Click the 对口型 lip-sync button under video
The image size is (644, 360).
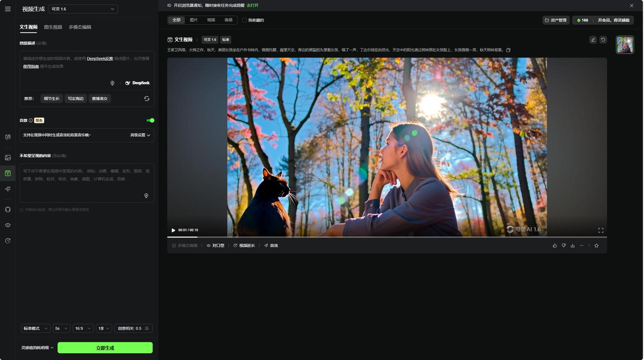(x=215, y=246)
